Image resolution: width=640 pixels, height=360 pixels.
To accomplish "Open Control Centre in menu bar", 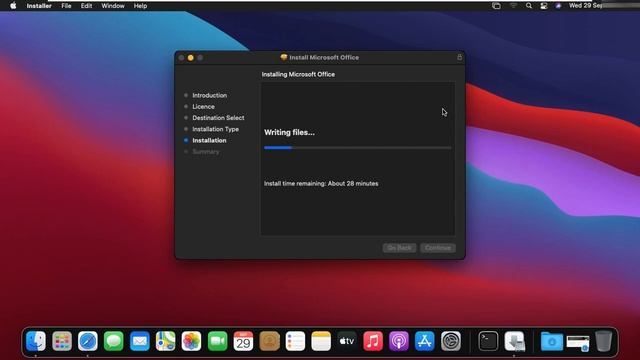I will click(544, 6).
